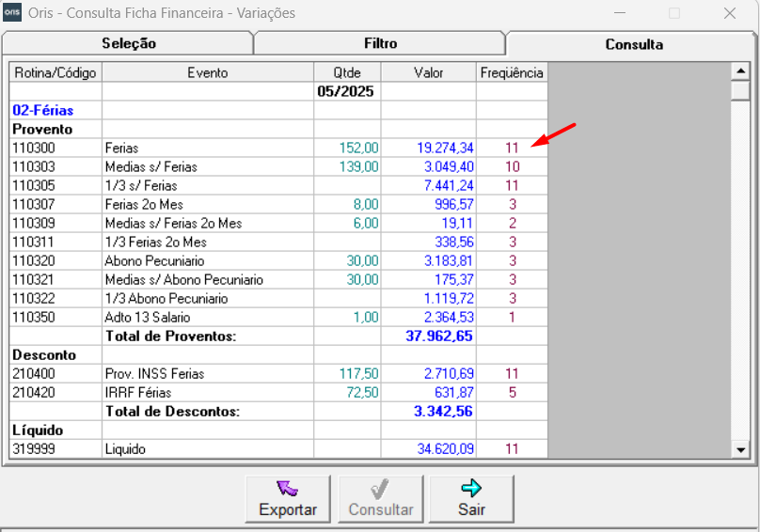Click the Provento section label
Image resolution: width=760 pixels, height=532 pixels.
tap(42, 130)
